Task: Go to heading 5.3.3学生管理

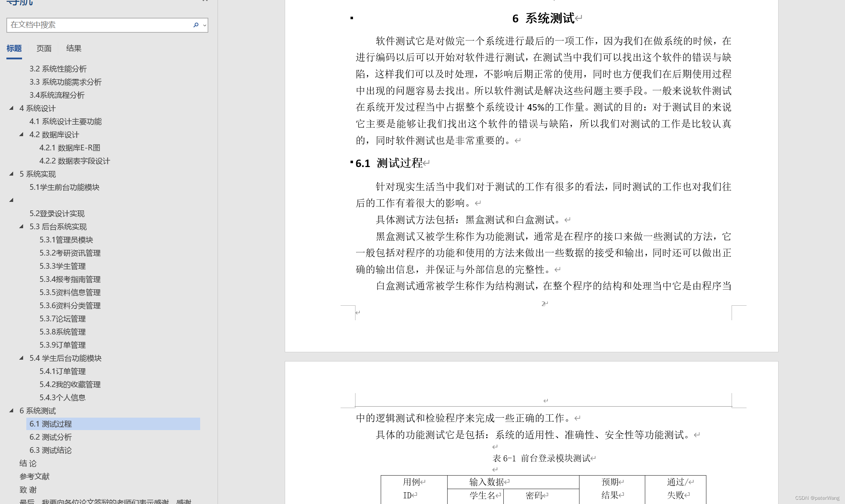Action: pos(63,266)
